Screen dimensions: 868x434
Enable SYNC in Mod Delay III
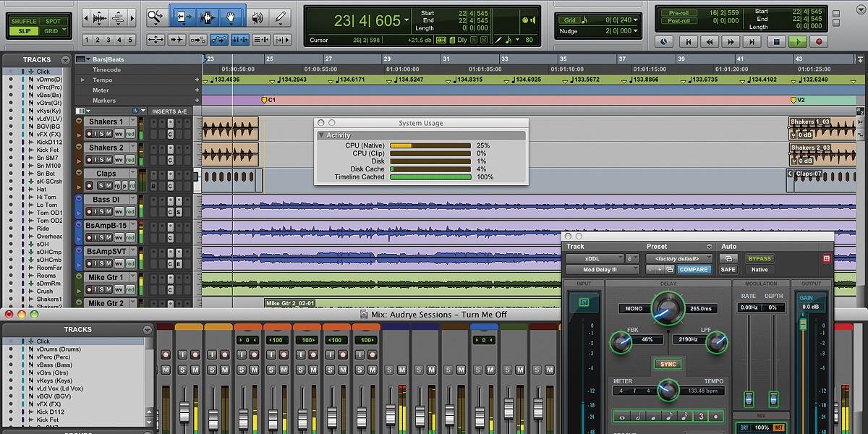tap(668, 364)
